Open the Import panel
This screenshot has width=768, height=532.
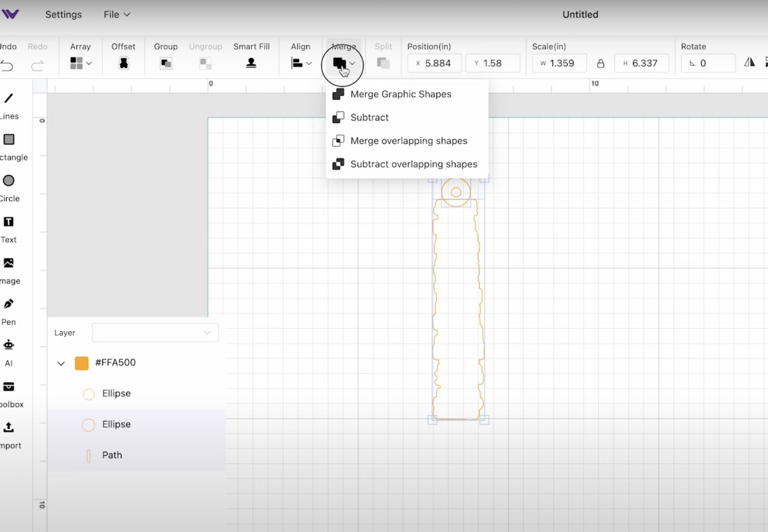pyautogui.click(x=8, y=427)
